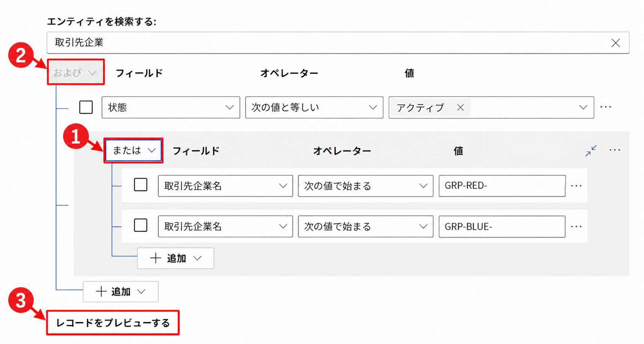
Task: Expand the アクティブ value dropdown
Action: coord(582,107)
